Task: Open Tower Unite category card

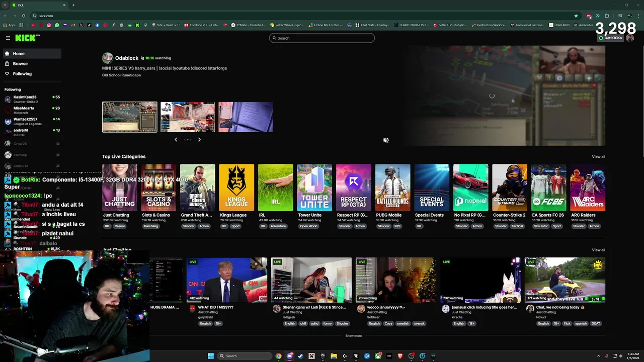Action: point(314,188)
